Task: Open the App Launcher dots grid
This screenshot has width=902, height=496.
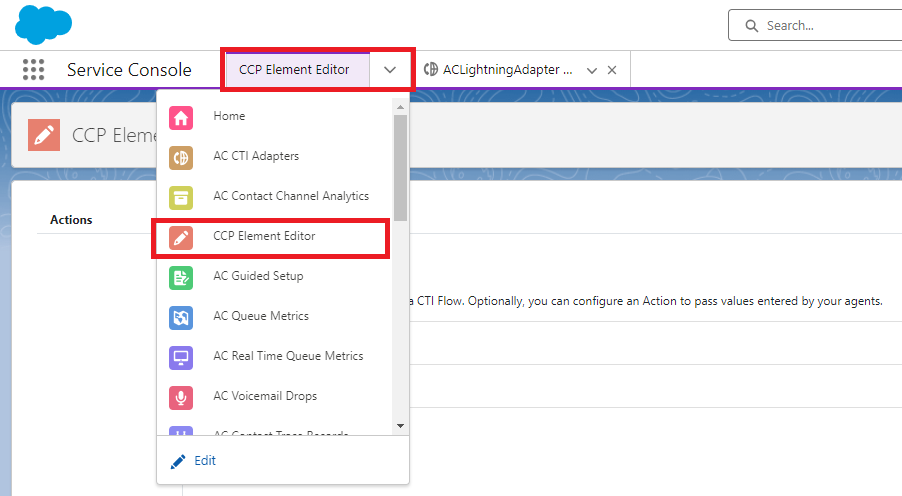Action: coord(33,70)
